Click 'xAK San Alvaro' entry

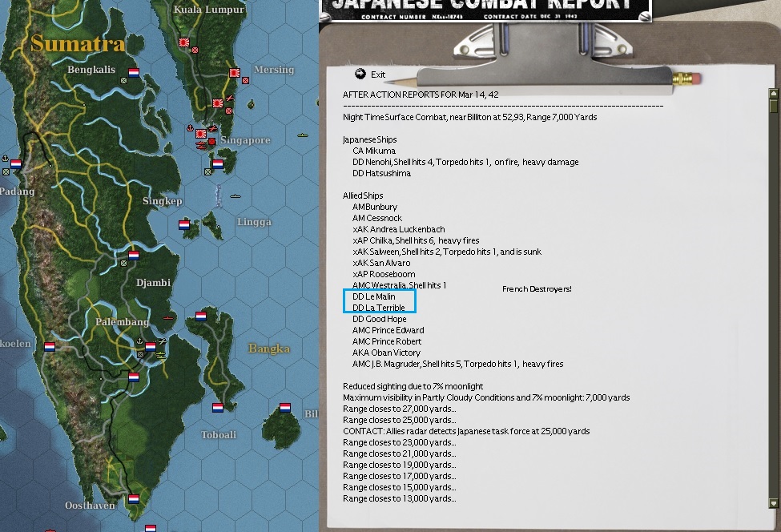tap(381, 263)
